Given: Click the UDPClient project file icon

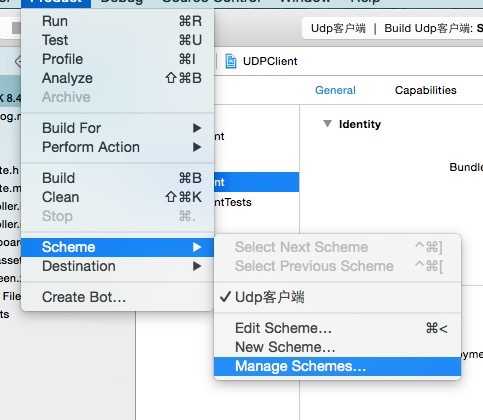Looking at the screenshot, I should (x=231, y=61).
